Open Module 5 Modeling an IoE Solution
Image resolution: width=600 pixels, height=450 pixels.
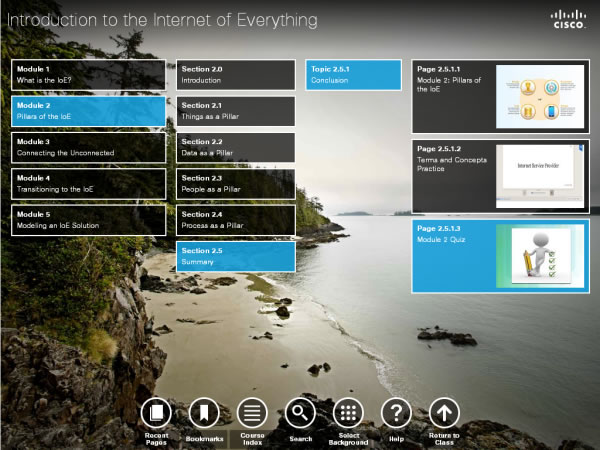[x=88, y=220]
